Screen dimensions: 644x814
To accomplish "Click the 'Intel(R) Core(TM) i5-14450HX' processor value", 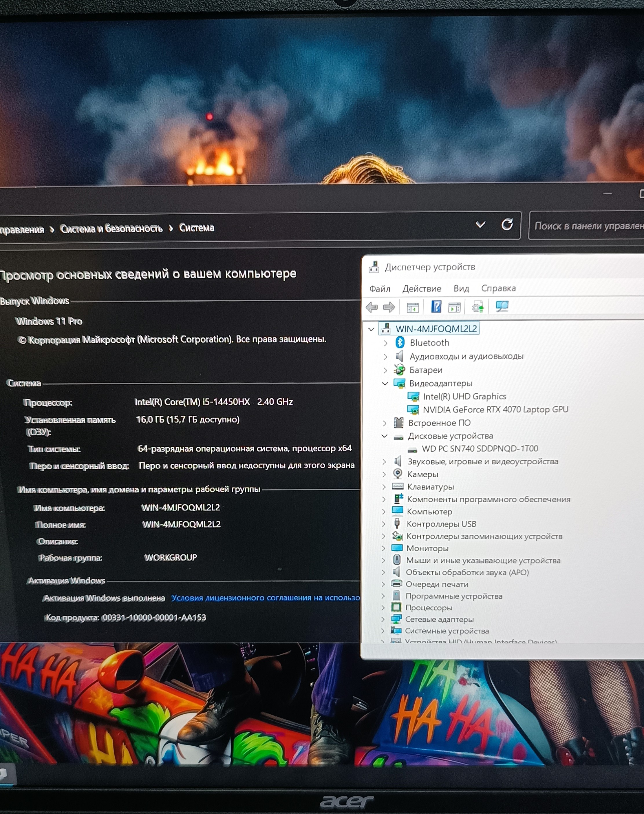I will click(192, 402).
